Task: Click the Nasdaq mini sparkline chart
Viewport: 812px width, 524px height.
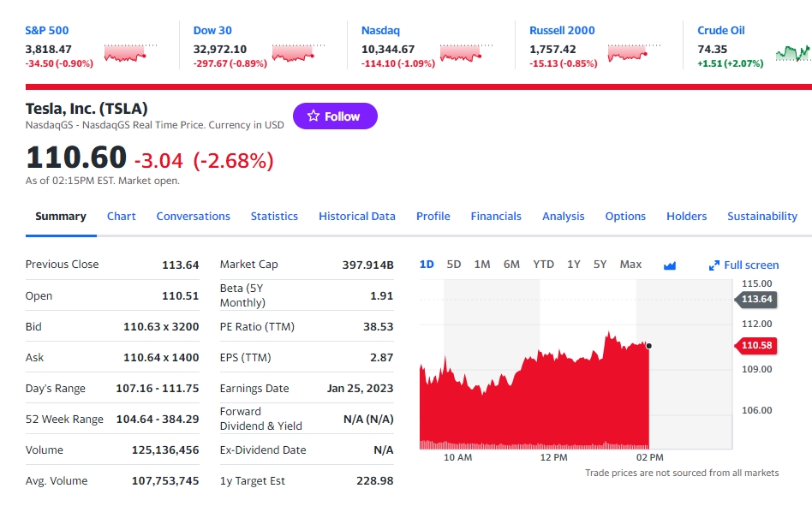Action: coord(466,53)
